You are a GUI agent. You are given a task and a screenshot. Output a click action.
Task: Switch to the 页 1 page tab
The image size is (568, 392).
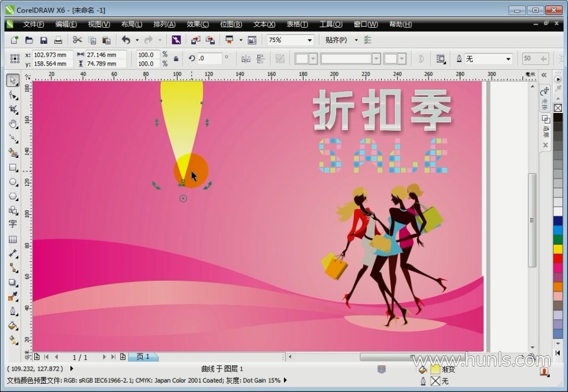(143, 357)
